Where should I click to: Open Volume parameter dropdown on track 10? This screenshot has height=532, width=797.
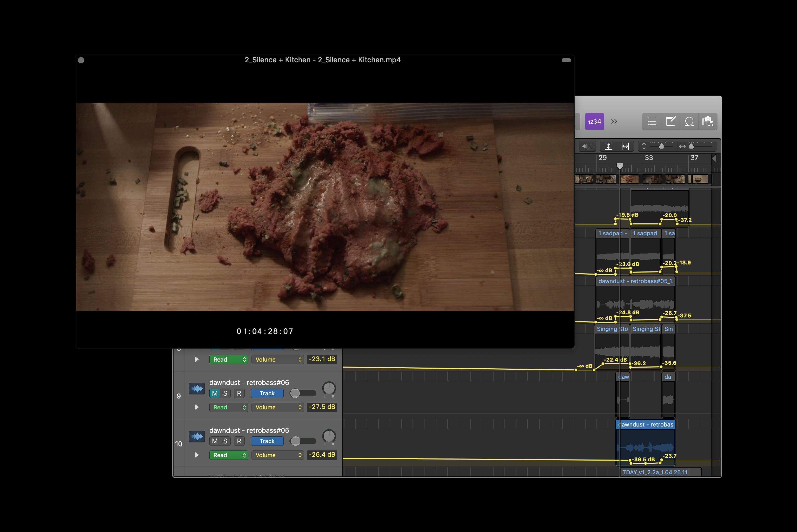pos(277,455)
